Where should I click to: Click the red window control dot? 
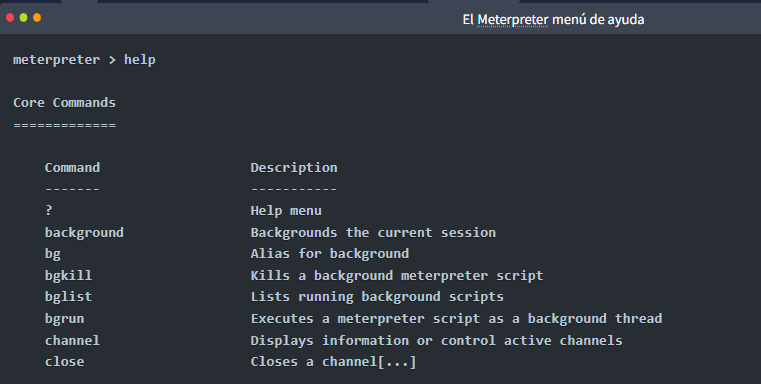point(10,18)
